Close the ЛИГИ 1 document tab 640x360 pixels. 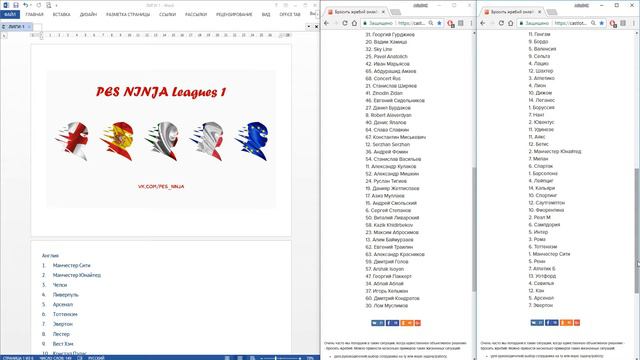29,27
